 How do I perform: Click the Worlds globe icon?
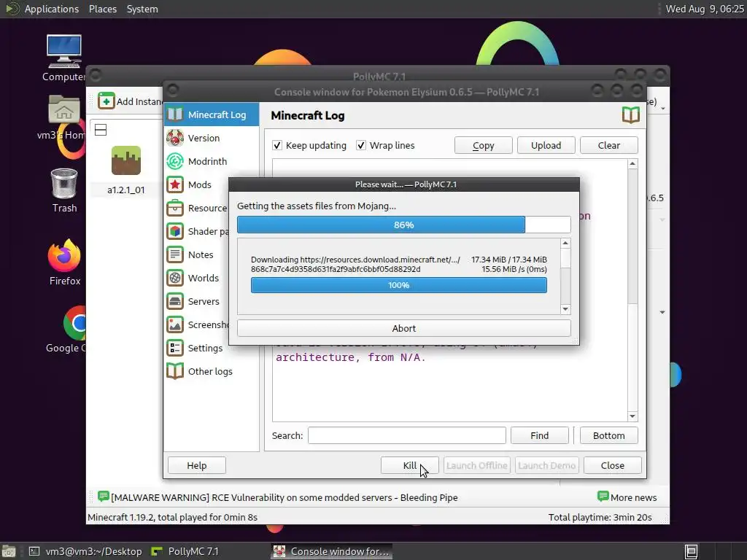[x=175, y=278]
